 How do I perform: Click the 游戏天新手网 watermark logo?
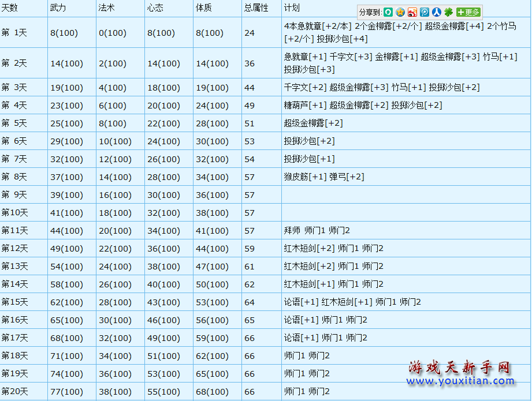tap(460, 366)
